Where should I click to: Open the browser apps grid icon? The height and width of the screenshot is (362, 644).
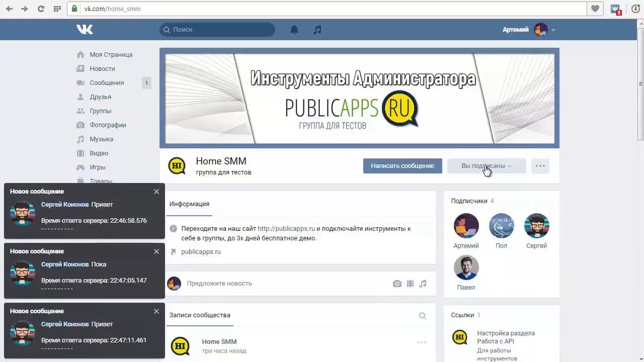57,9
